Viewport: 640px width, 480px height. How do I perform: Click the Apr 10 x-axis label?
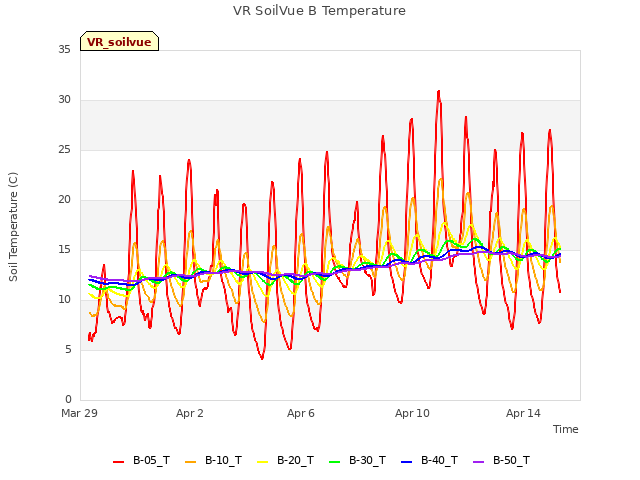click(412, 413)
